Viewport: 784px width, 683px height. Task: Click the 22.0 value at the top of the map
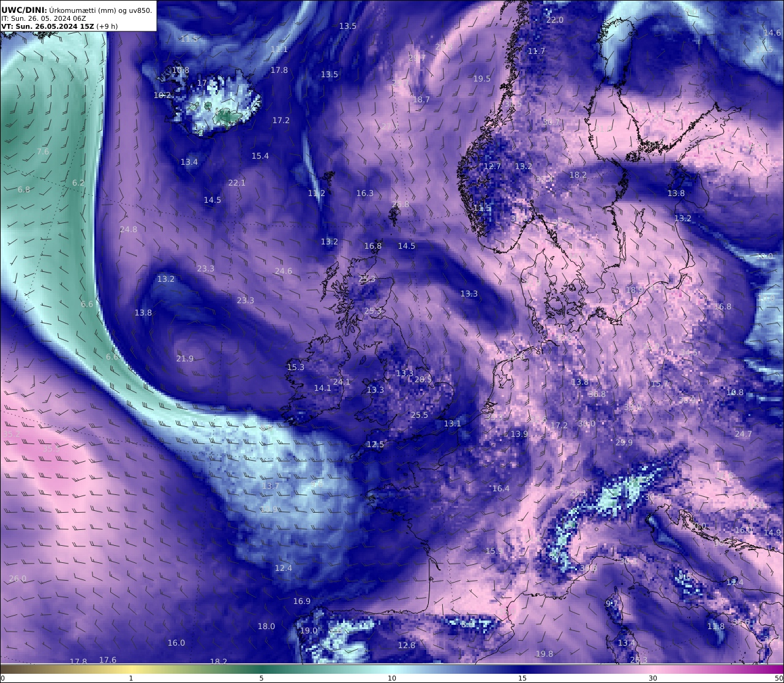554,20
